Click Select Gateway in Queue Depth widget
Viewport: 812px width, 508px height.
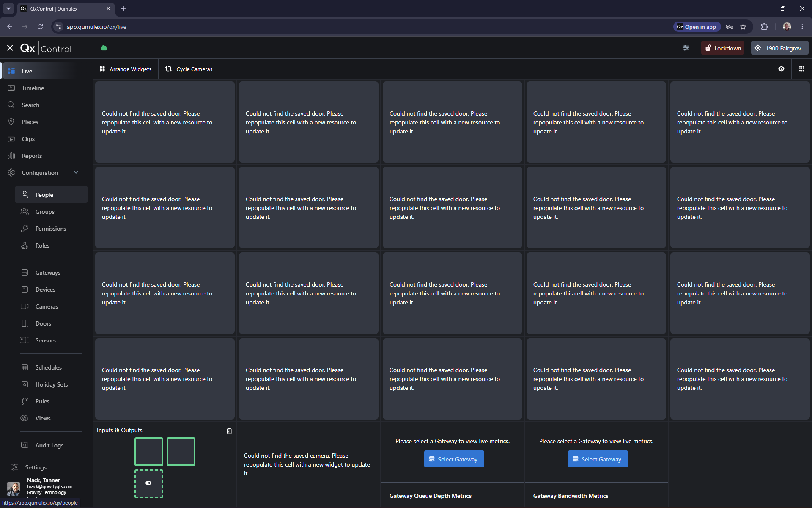(x=454, y=459)
